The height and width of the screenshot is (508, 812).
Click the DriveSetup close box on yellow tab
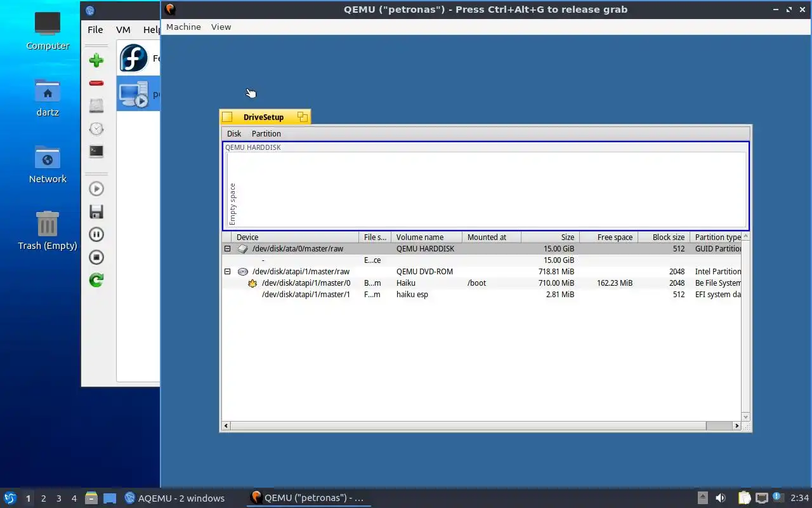tap(228, 117)
